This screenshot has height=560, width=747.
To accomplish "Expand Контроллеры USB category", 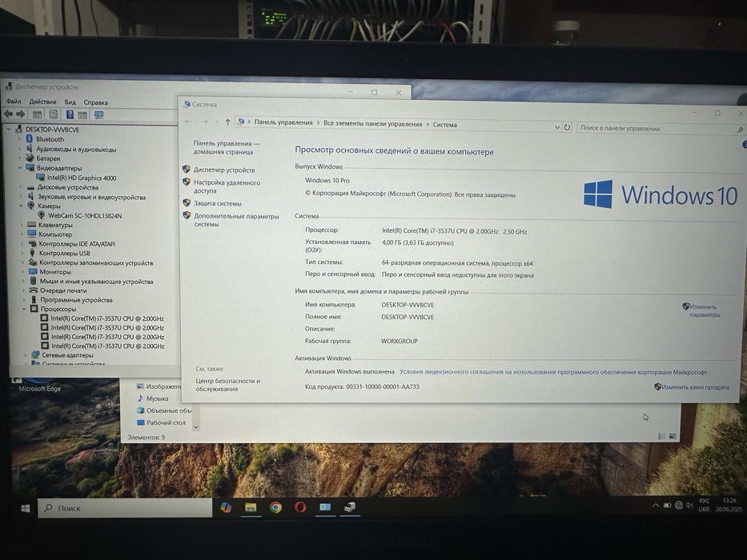I will (x=22, y=253).
